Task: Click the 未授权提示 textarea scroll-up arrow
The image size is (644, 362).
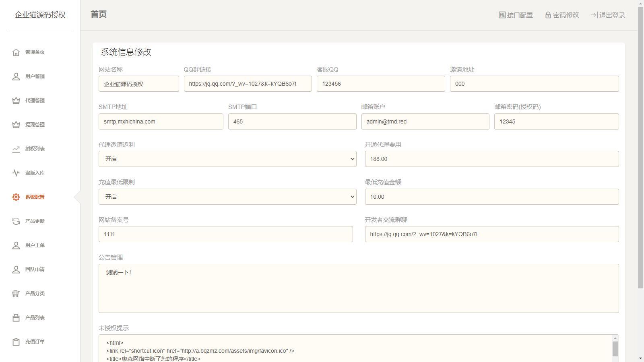Action: (615, 338)
